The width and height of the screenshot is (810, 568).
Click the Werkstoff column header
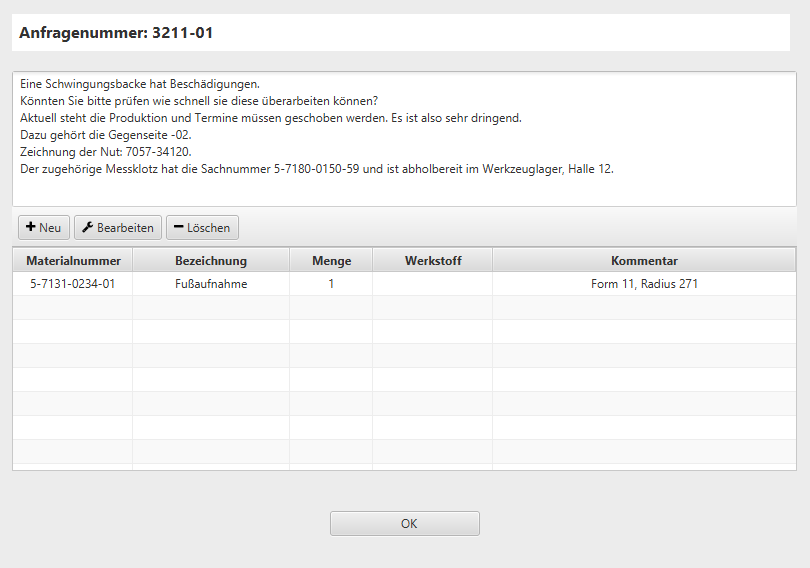coord(433,261)
